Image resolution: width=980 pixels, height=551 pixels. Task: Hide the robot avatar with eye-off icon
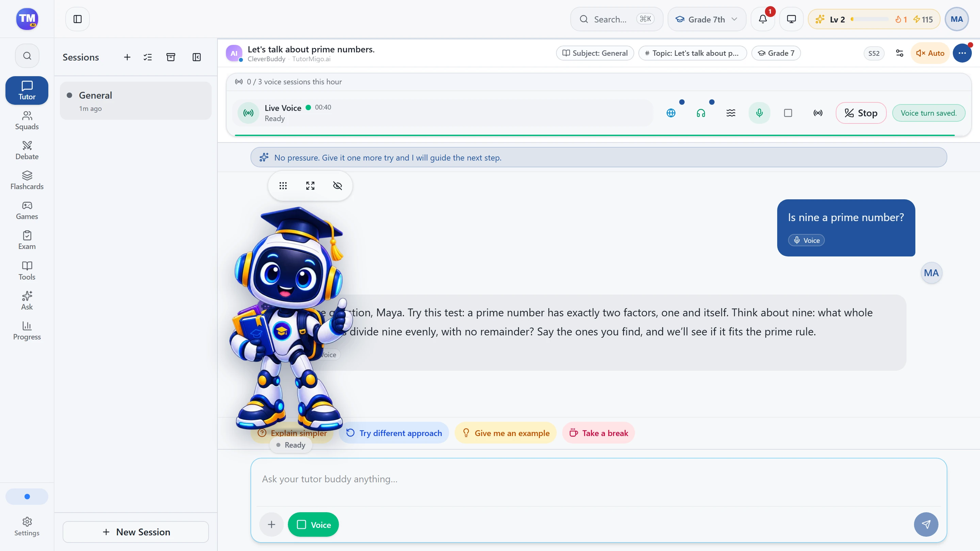[338, 186]
